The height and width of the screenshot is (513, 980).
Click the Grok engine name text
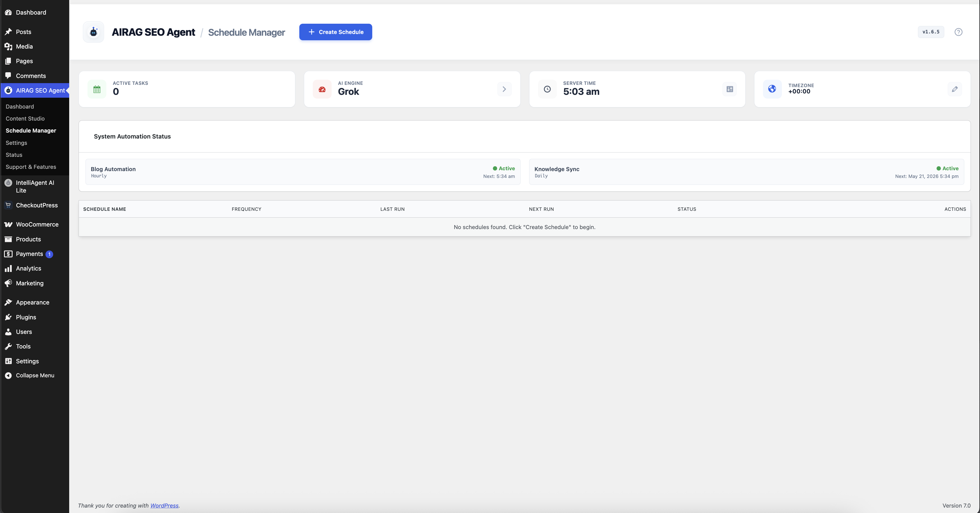click(x=348, y=92)
